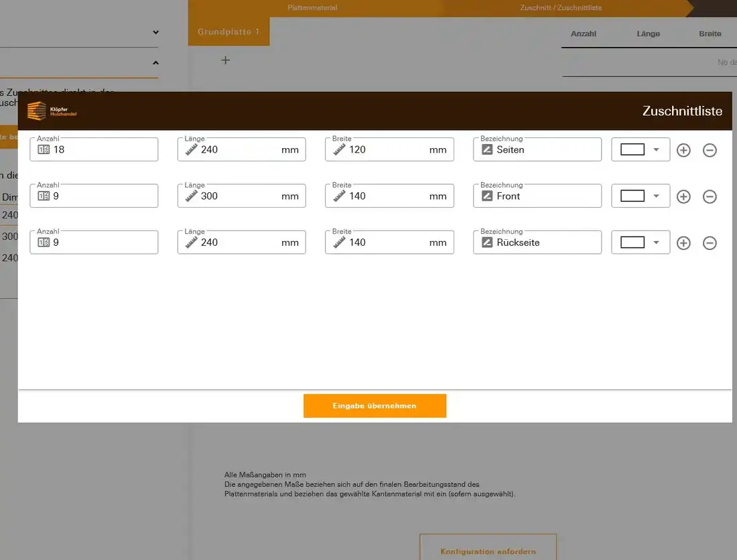737x560 pixels.
Task: Select the Grundplatte 1 tab
Action: [228, 31]
